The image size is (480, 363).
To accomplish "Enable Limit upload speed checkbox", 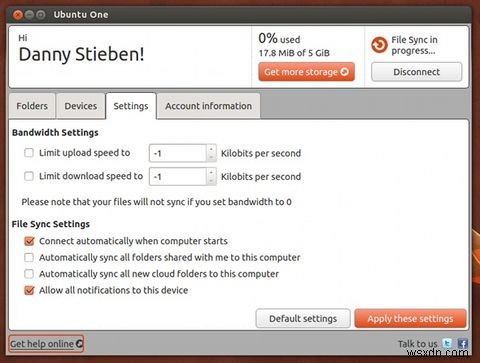I will coord(29,153).
